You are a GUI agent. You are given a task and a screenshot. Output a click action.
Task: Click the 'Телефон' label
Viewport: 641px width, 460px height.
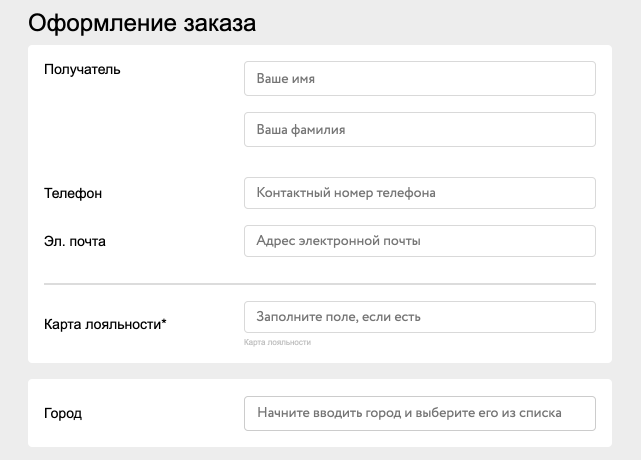tap(73, 193)
